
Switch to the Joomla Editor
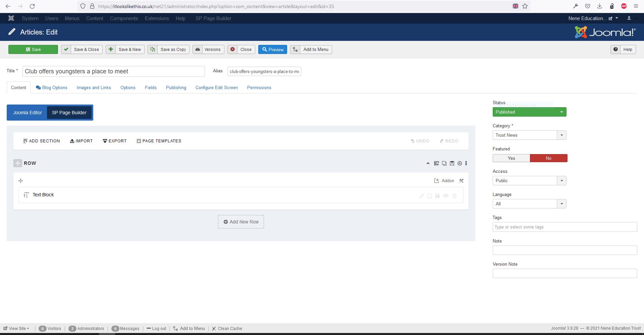coord(27,113)
